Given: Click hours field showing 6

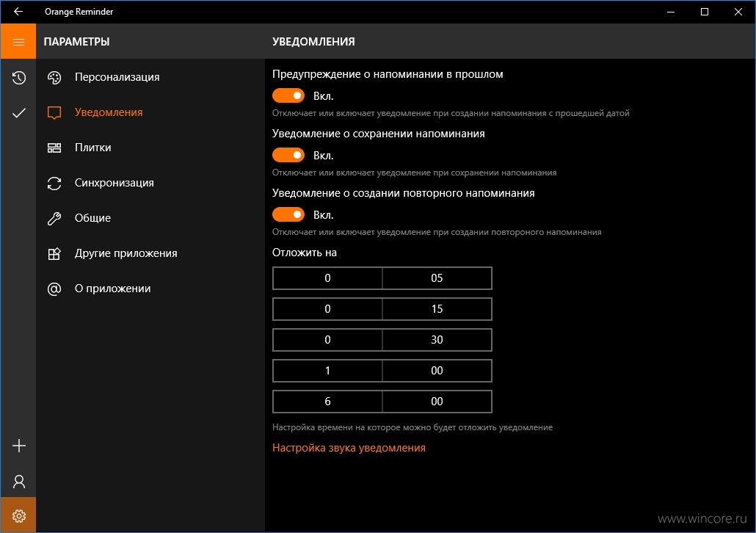Looking at the screenshot, I should 327,402.
